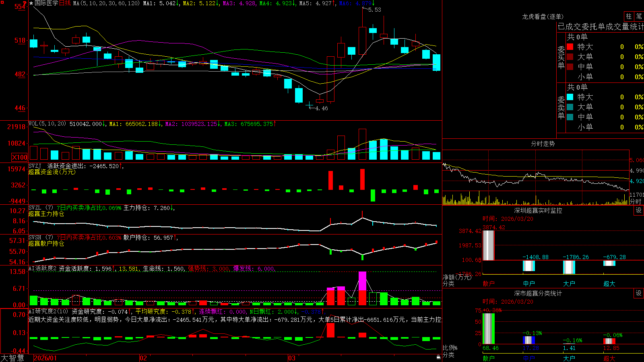Screen dimensions: 644x362
Task: Click the 委卖单 vertical label
Action: coord(561,107)
